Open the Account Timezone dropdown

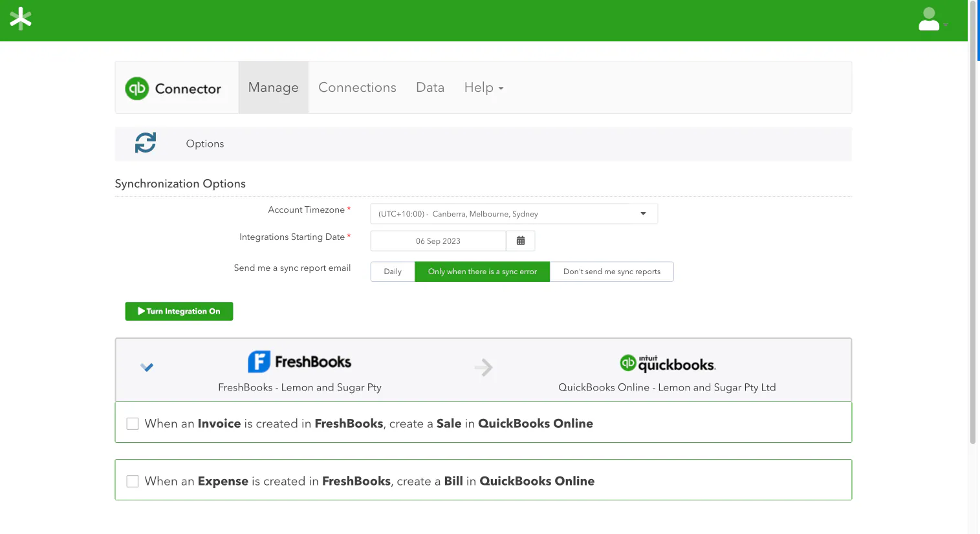(514, 214)
